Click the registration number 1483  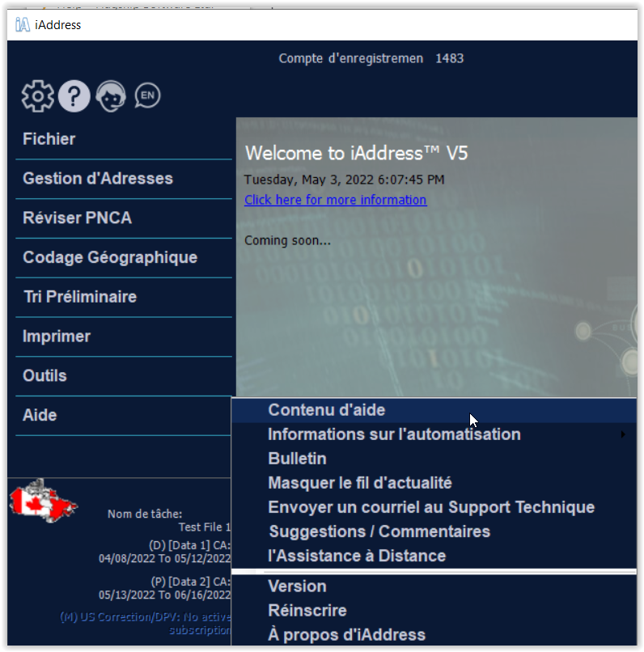[450, 58]
